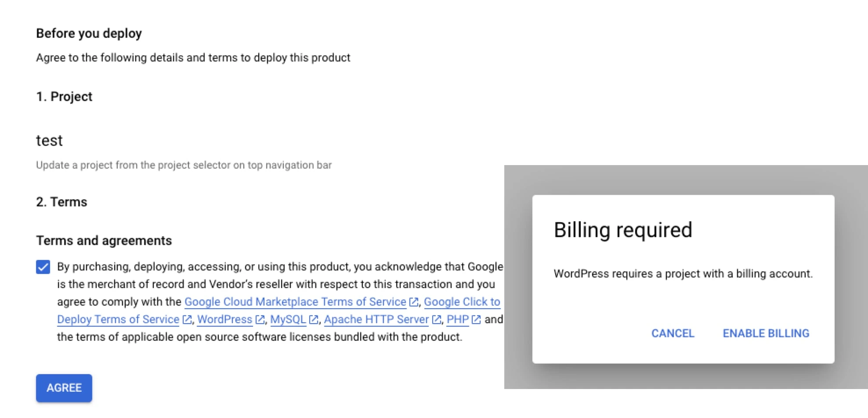Click external-link icon next to MySQL
The height and width of the screenshot is (418, 868).
pos(314,320)
